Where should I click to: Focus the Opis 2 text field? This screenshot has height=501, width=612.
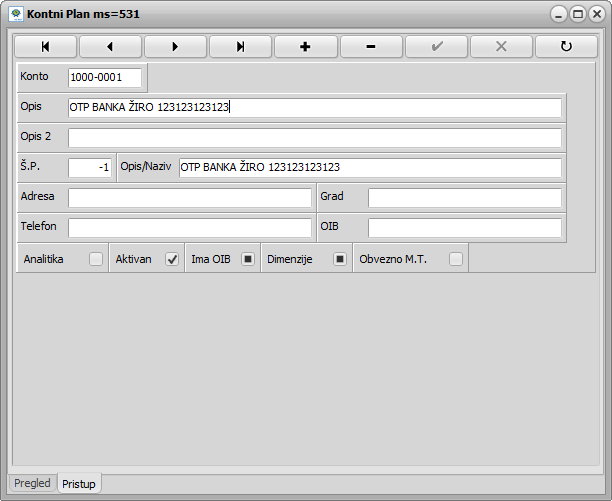314,138
